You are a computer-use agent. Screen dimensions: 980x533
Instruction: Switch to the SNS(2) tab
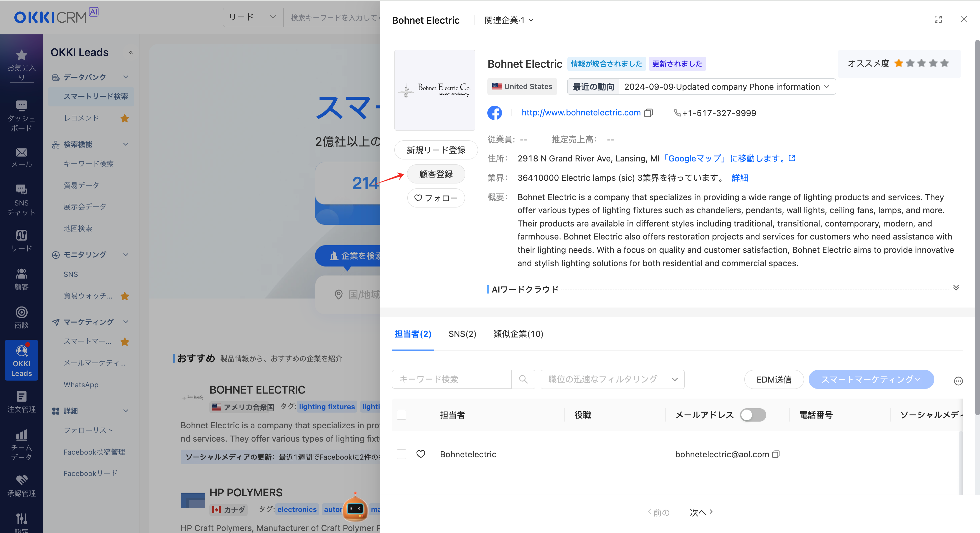462,334
